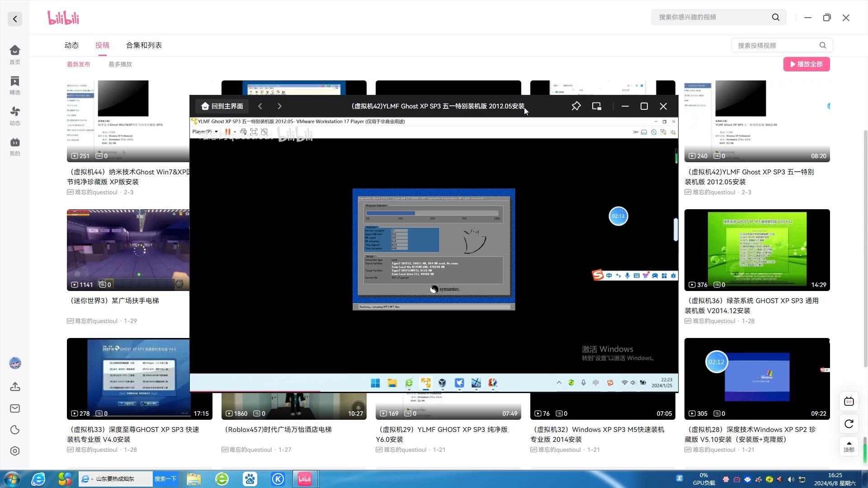
Task: Go to previous video in player header
Action: [x=260, y=106]
